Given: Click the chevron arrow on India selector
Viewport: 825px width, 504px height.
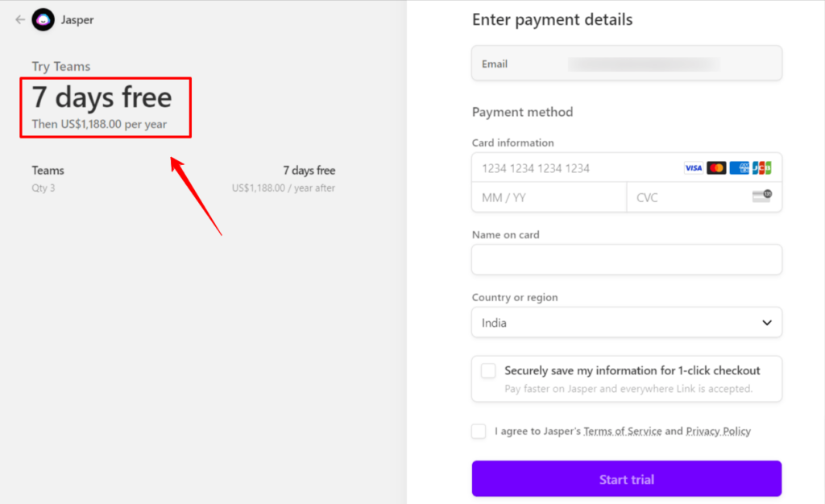Looking at the screenshot, I should point(767,323).
